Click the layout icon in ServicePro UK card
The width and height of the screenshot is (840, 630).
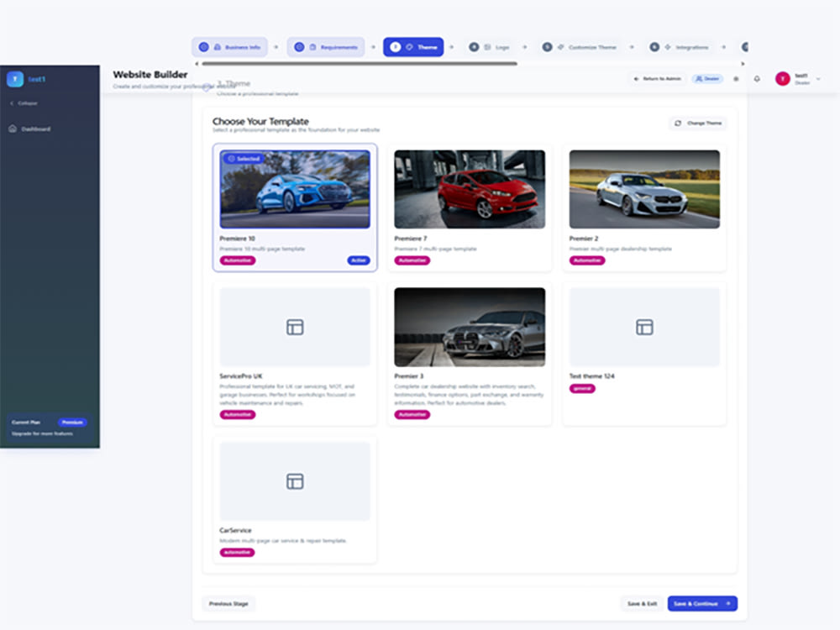click(x=295, y=328)
